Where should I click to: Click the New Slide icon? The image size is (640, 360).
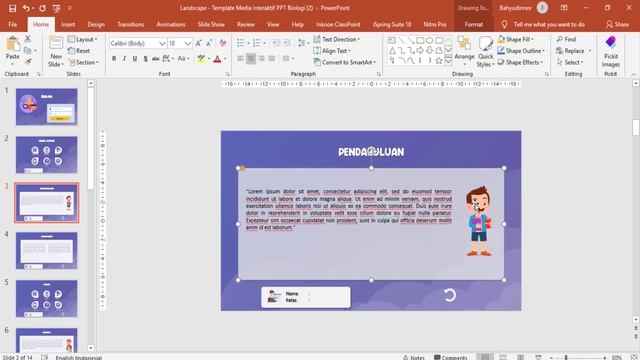(x=56, y=42)
